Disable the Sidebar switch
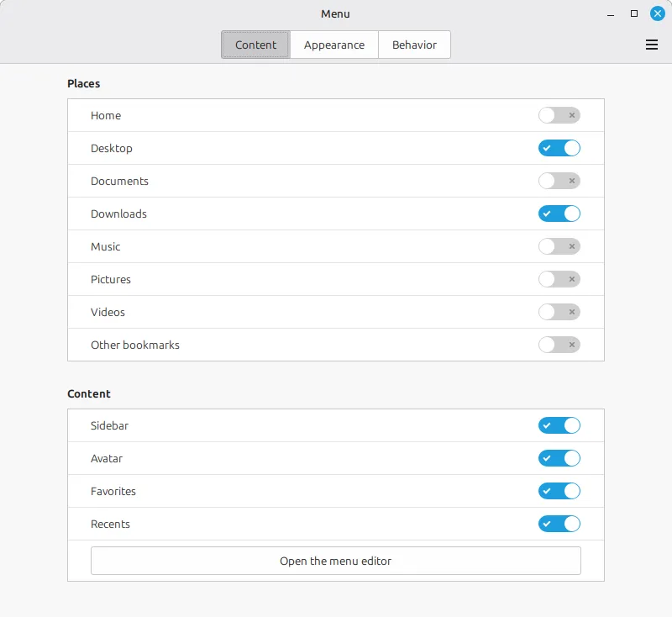The width and height of the screenshot is (672, 617). tap(559, 426)
